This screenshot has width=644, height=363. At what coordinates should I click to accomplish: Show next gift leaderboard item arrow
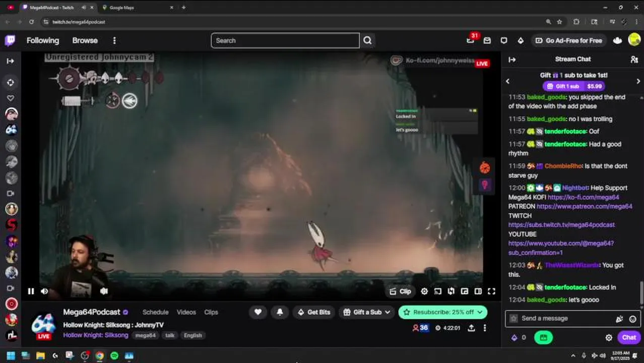point(638,81)
